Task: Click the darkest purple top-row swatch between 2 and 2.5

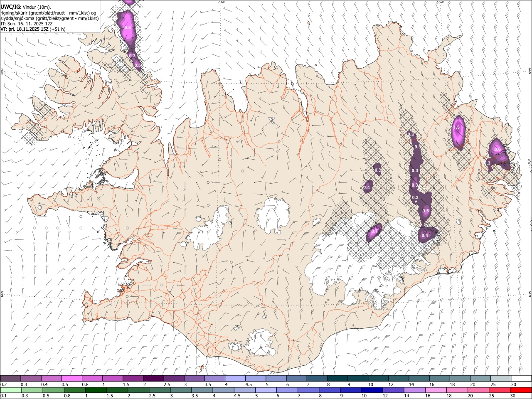Action: tap(153, 378)
